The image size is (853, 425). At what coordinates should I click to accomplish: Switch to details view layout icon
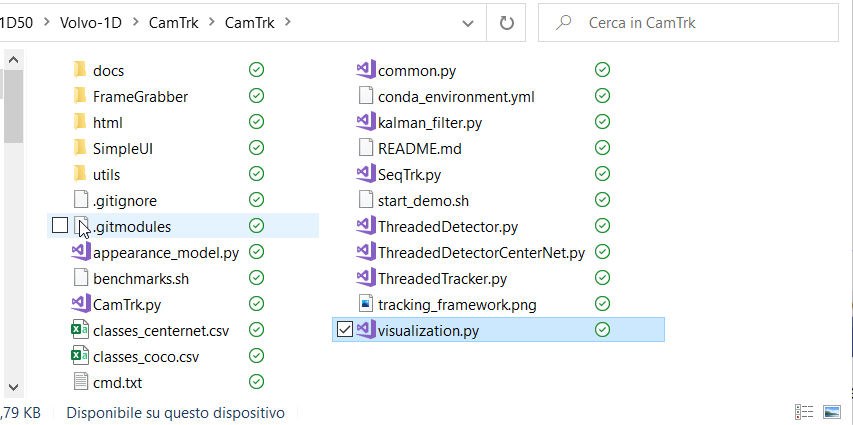point(803,412)
